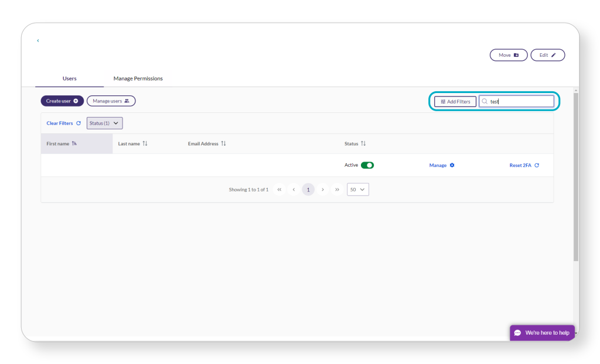Toggle the user's Active status switch
This screenshot has width=600, height=364.
pyautogui.click(x=369, y=165)
